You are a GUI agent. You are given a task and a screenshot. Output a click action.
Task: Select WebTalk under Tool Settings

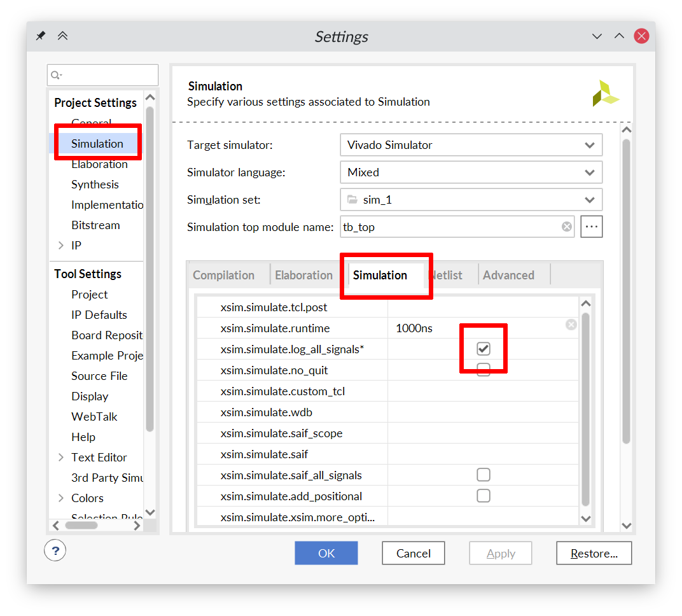[94, 417]
